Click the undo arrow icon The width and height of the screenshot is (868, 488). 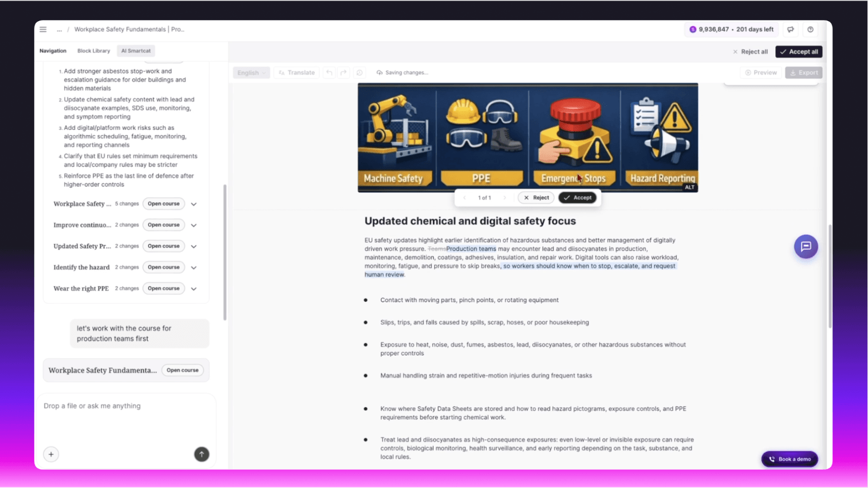329,73
